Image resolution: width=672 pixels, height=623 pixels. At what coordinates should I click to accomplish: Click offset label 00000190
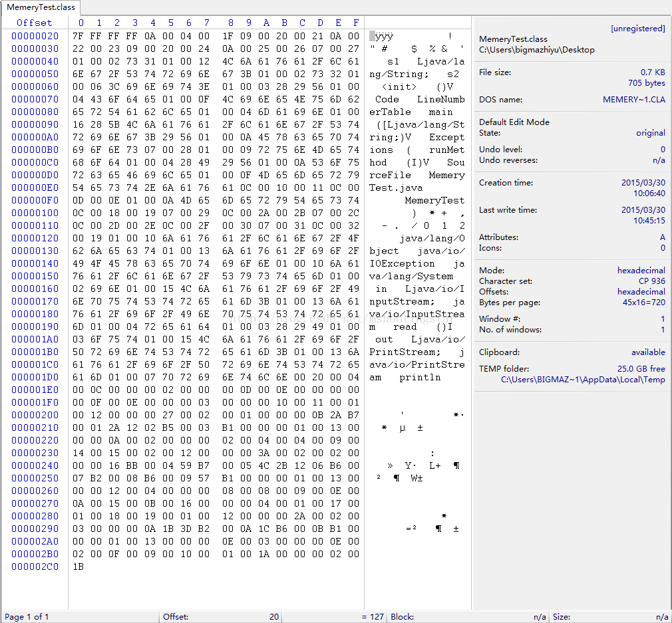click(x=35, y=326)
